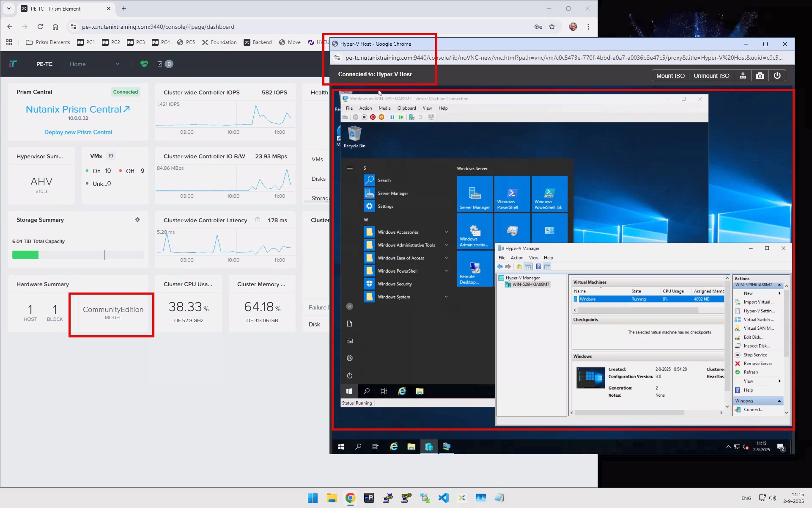812x508 pixels.
Task: Open the Server Manager tile in Start menu
Action: pos(475,193)
